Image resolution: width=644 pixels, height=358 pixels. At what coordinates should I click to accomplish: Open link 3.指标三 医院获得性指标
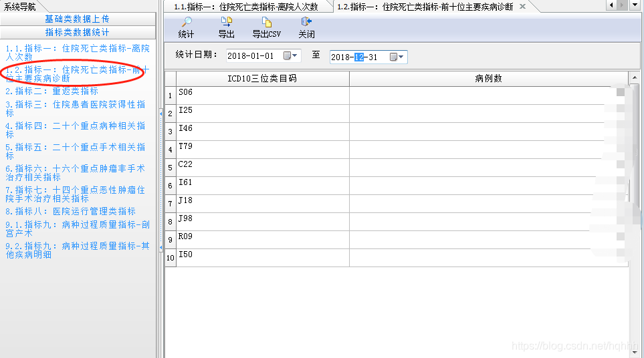(x=76, y=108)
